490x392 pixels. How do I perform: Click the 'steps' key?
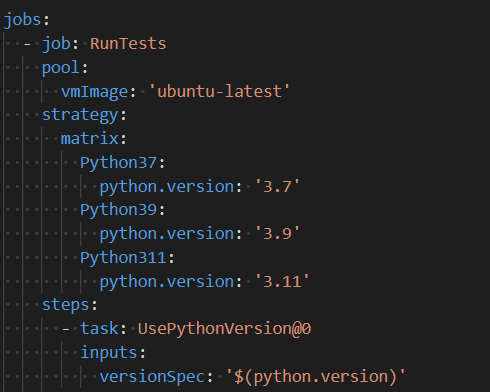click(65, 305)
